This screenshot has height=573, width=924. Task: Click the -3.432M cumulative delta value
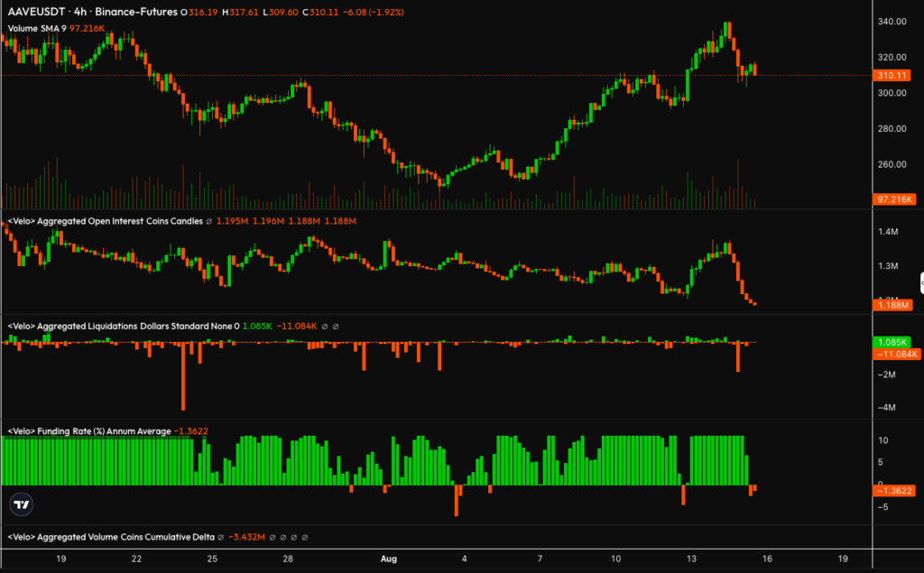246,538
